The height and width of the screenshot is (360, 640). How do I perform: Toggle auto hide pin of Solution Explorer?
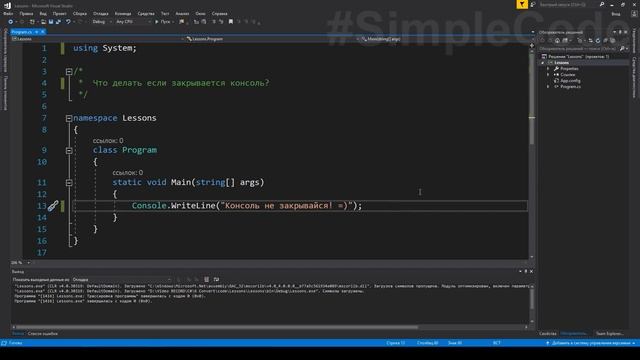(x=620, y=32)
